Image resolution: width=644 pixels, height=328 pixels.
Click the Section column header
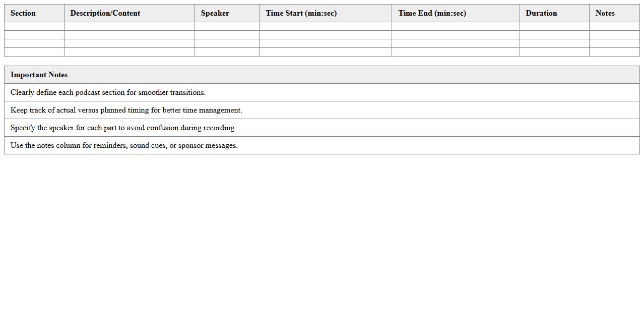pyautogui.click(x=23, y=13)
